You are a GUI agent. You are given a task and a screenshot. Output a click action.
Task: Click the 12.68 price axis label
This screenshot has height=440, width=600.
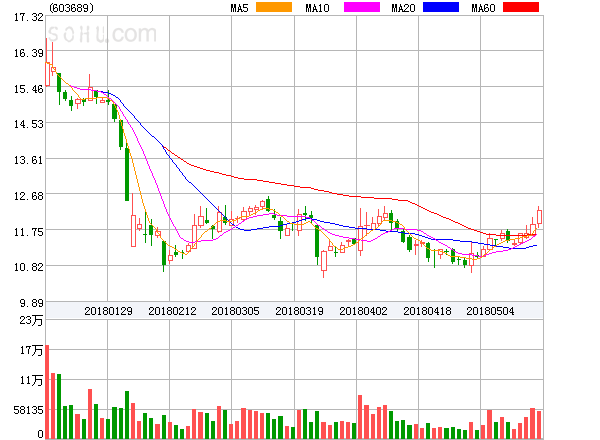point(29,196)
